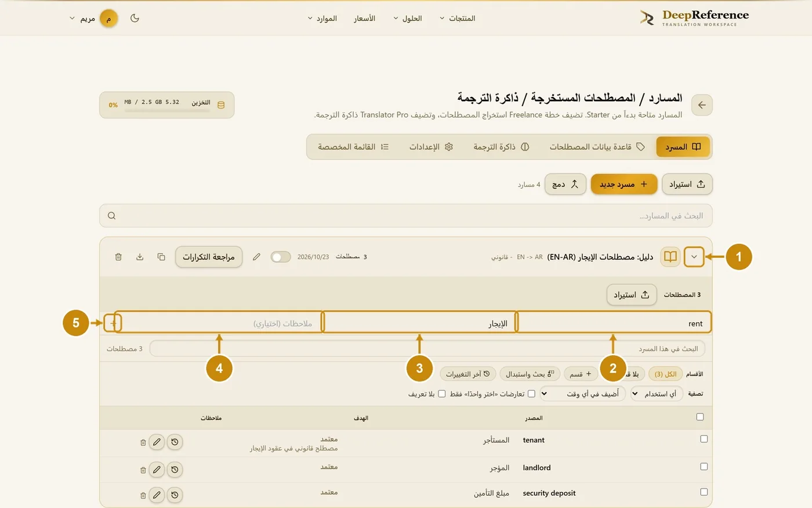Delete the landlord term row
Screen dimensions: 812x508
click(143, 470)
